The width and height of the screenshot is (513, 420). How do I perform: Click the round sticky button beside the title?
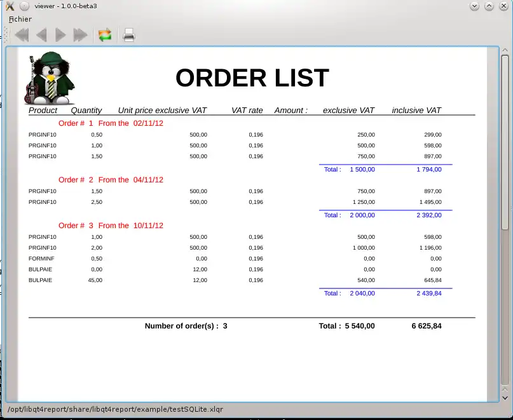[x=24, y=6]
